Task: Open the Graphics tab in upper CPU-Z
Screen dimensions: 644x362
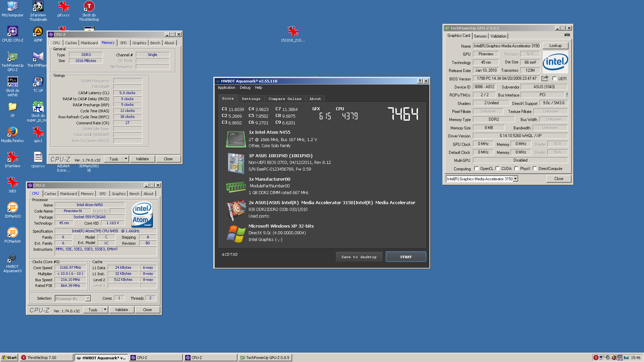Action: click(139, 43)
